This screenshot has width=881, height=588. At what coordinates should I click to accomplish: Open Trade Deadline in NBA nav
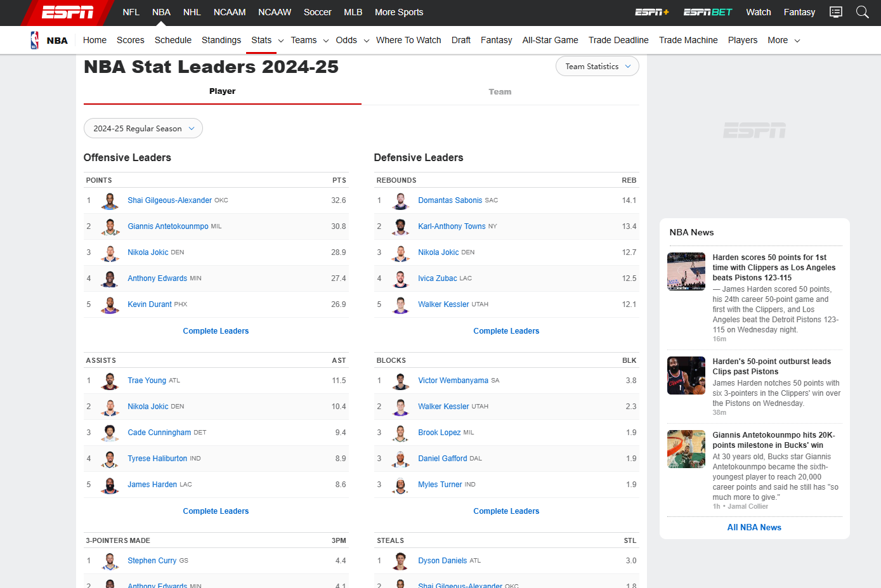(x=618, y=40)
